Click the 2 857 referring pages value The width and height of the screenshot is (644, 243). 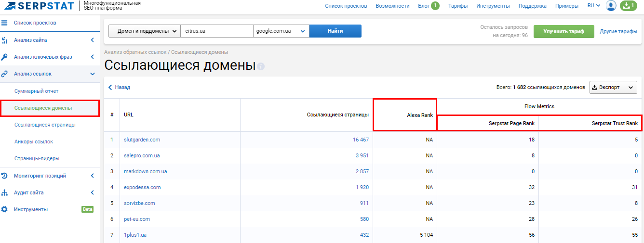(x=362, y=171)
